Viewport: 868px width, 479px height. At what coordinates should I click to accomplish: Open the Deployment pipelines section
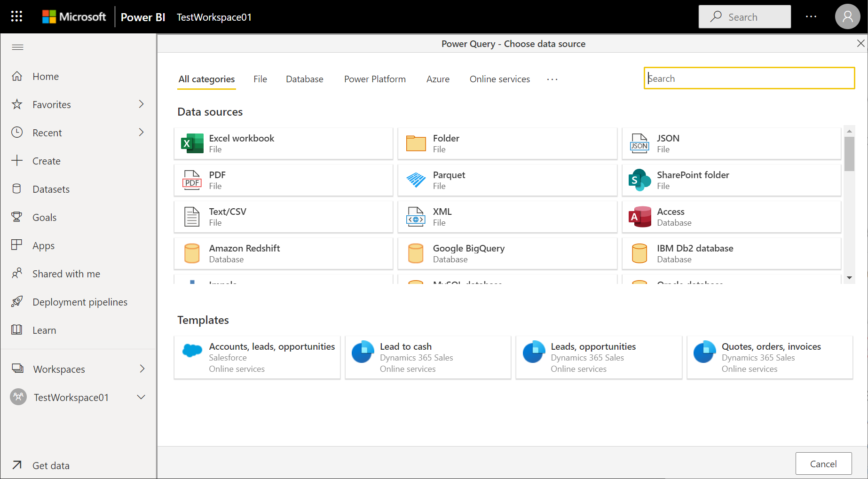pos(79,302)
